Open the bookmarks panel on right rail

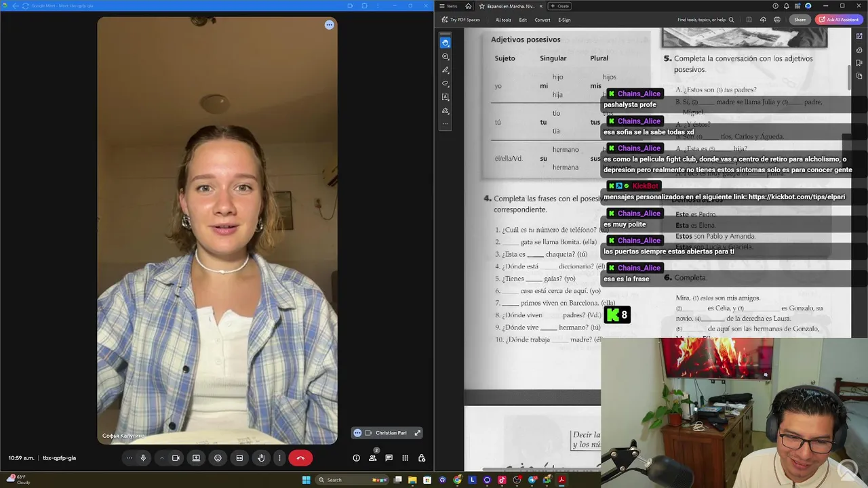tap(860, 63)
